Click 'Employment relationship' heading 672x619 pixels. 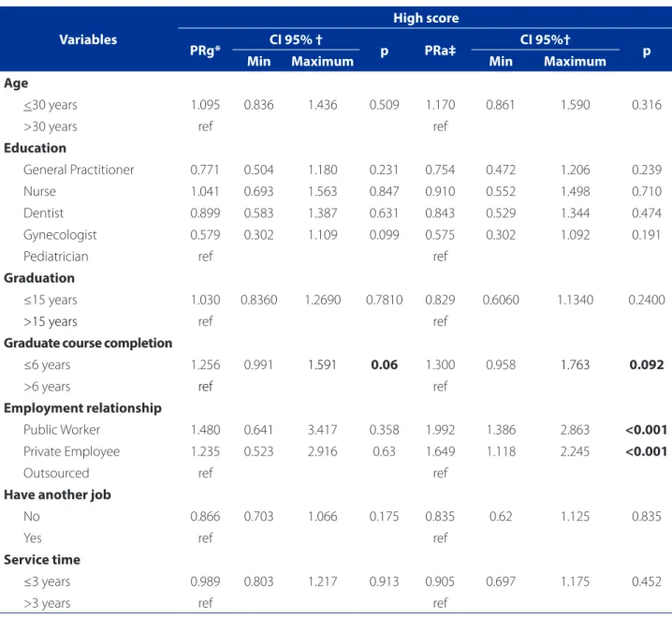[82, 408]
